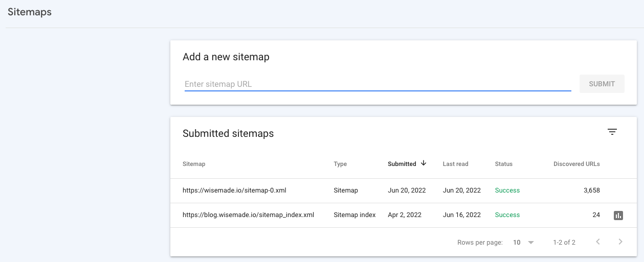Sort by the Submitted column header
Screen dimensions: 644x262
(402, 164)
